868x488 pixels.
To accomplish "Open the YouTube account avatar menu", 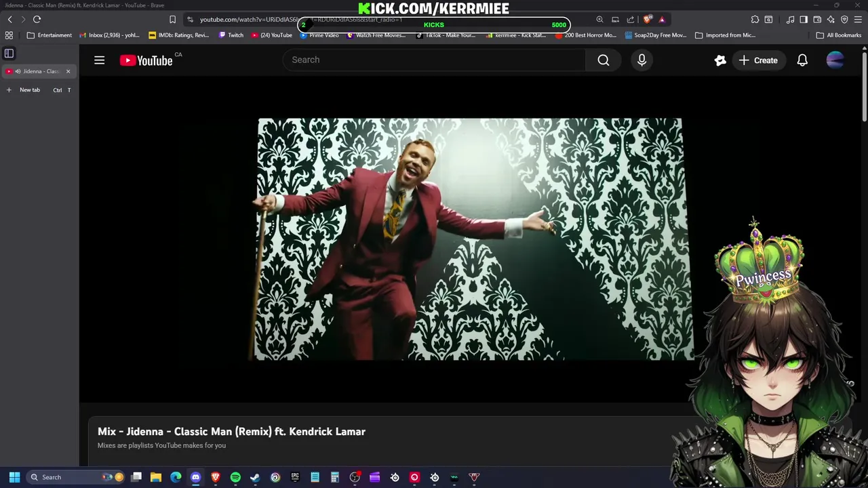I will click(835, 60).
